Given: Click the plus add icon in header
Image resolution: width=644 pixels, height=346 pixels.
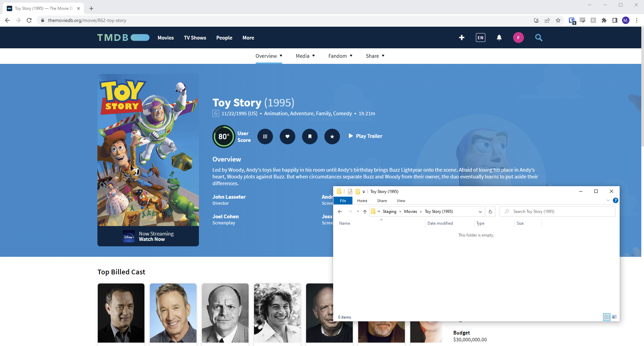Looking at the screenshot, I should coord(462,38).
